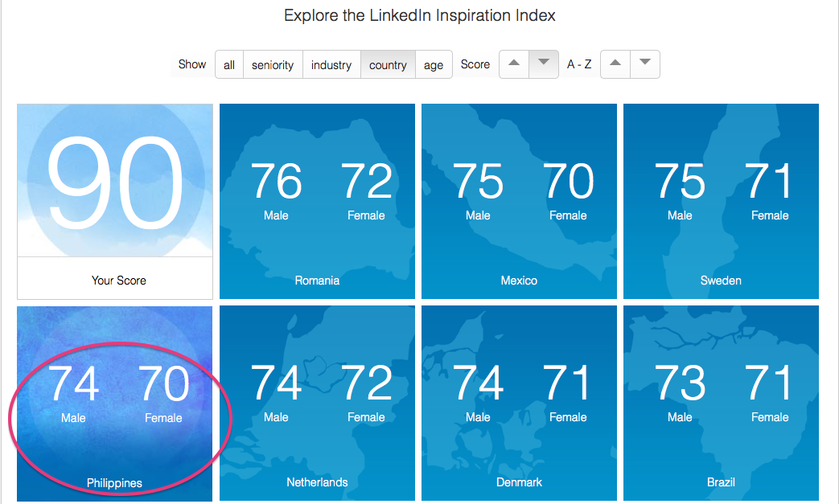Click the "Score" sort label

point(475,64)
